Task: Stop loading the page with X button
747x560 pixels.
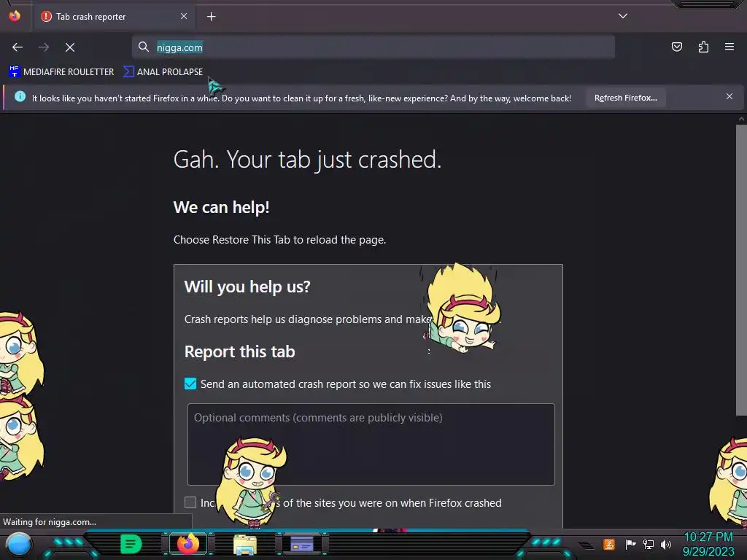Action: tap(70, 47)
